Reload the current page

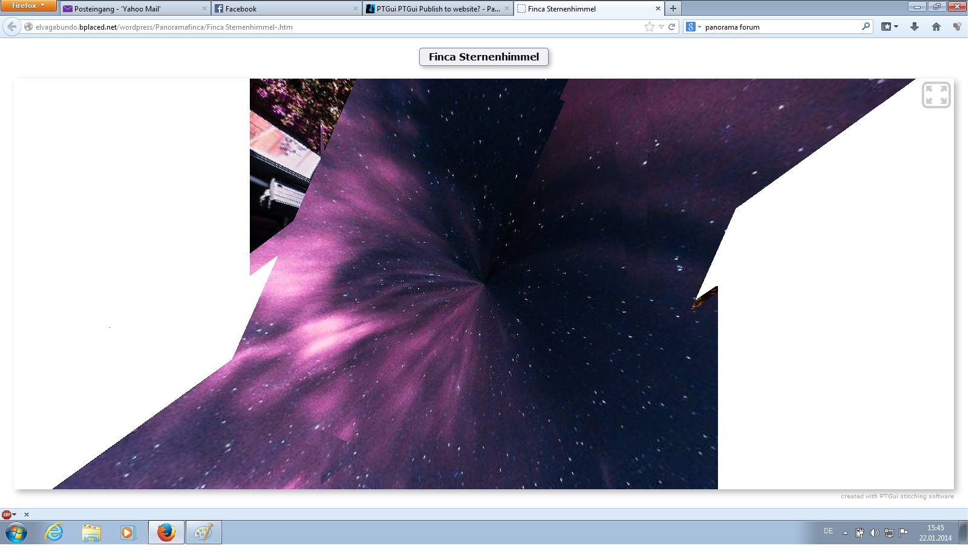[671, 27]
